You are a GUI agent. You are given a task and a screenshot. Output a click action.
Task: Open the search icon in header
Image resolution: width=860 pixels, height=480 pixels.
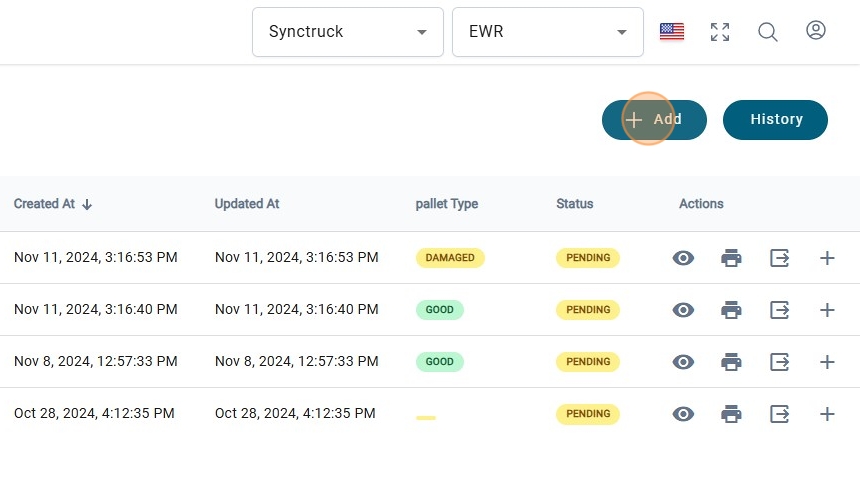(768, 32)
